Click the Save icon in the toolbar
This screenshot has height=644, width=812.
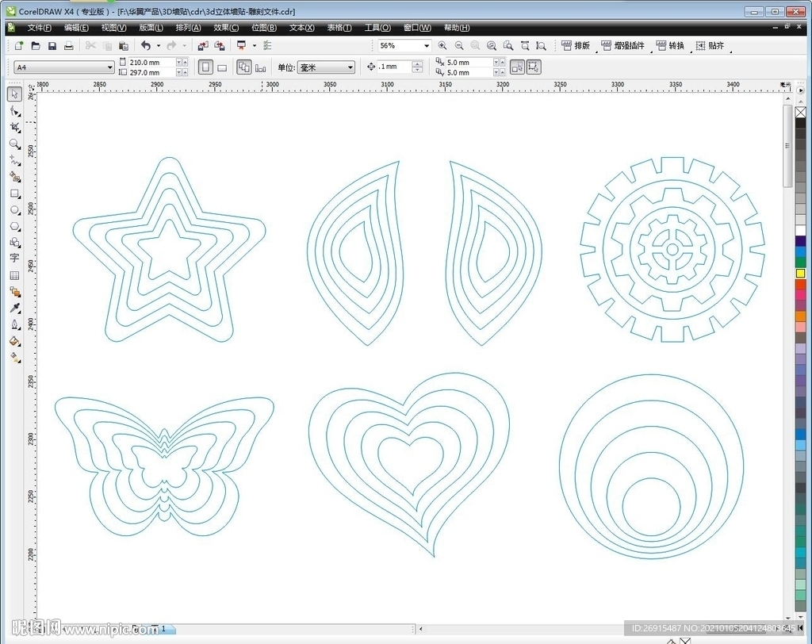(x=52, y=46)
